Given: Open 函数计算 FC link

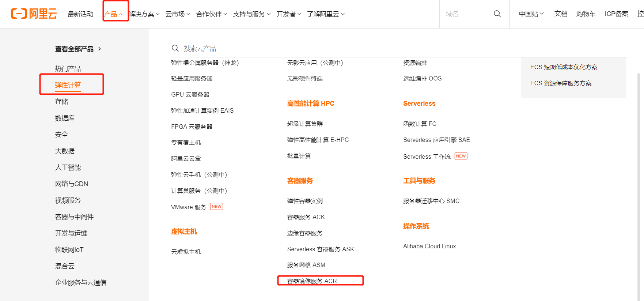Looking at the screenshot, I should point(420,124).
